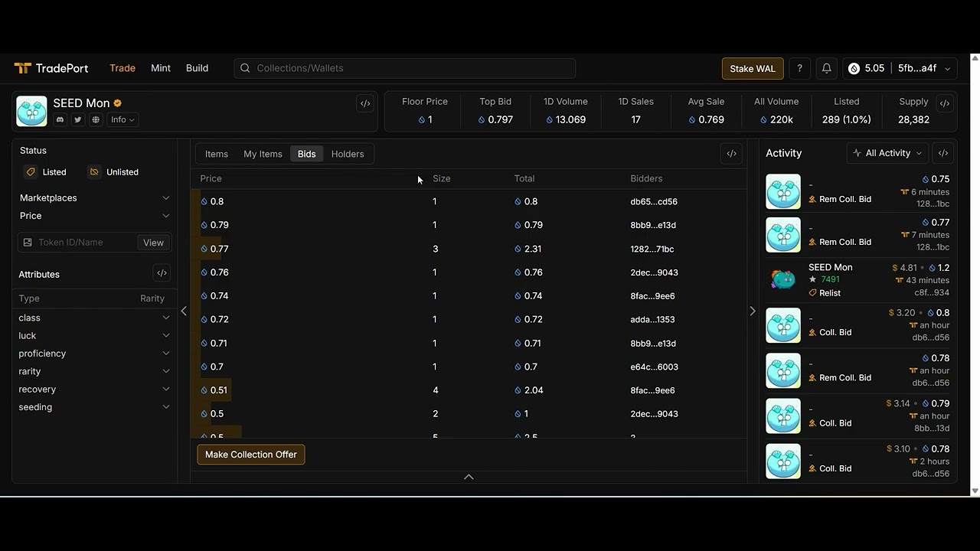The width and height of the screenshot is (980, 551).
Task: Select the Bids tab
Action: [307, 154]
